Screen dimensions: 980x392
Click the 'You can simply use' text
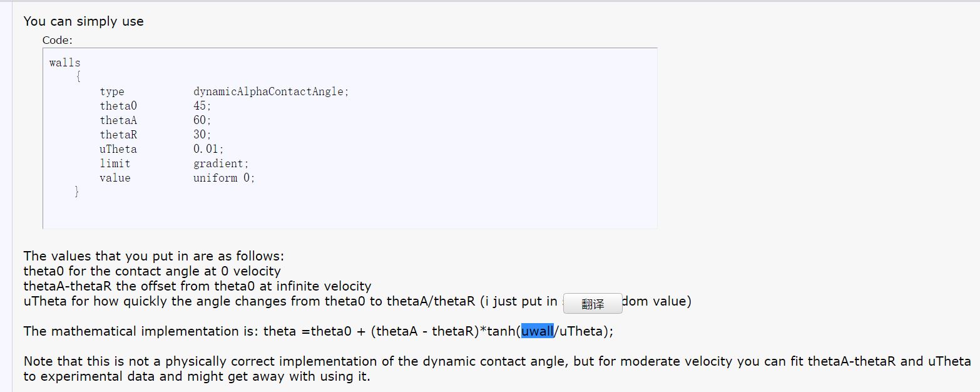coord(83,21)
